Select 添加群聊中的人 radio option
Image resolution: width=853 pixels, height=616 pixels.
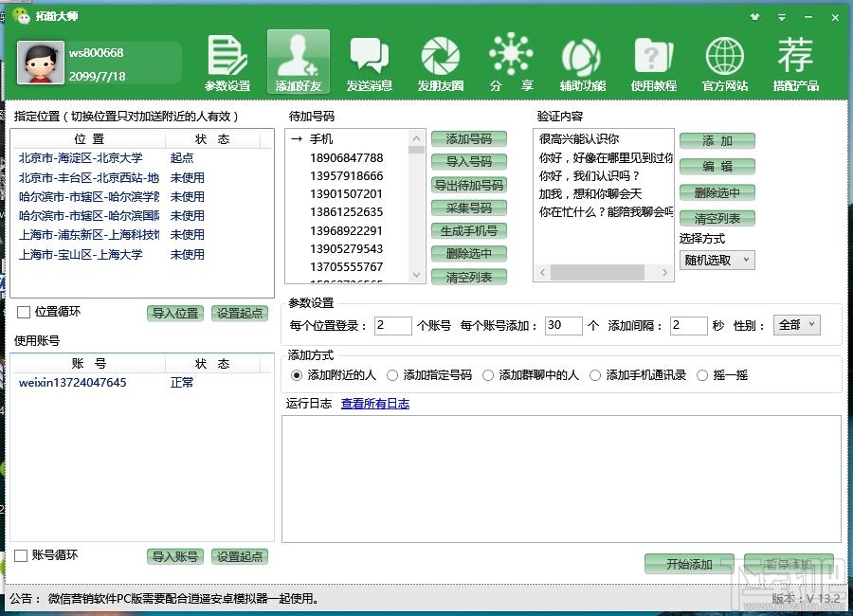pyautogui.click(x=488, y=375)
